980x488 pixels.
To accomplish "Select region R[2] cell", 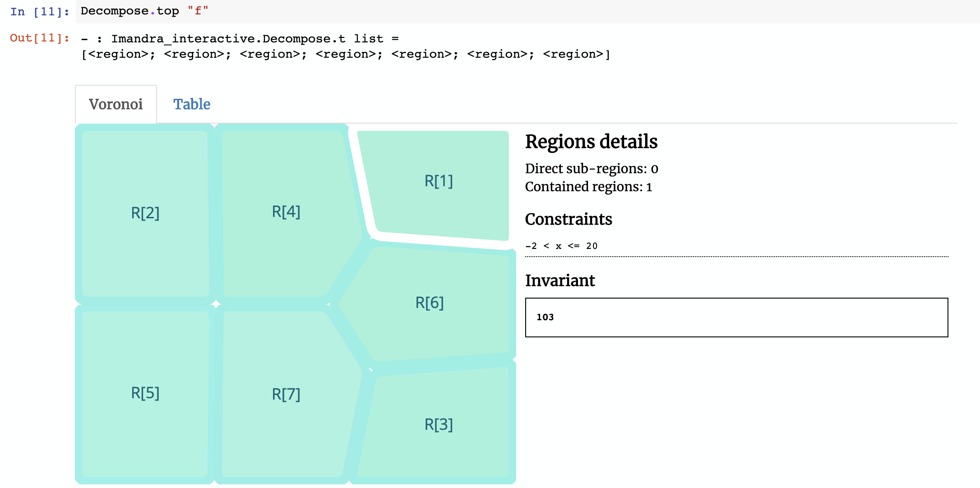I will (145, 213).
